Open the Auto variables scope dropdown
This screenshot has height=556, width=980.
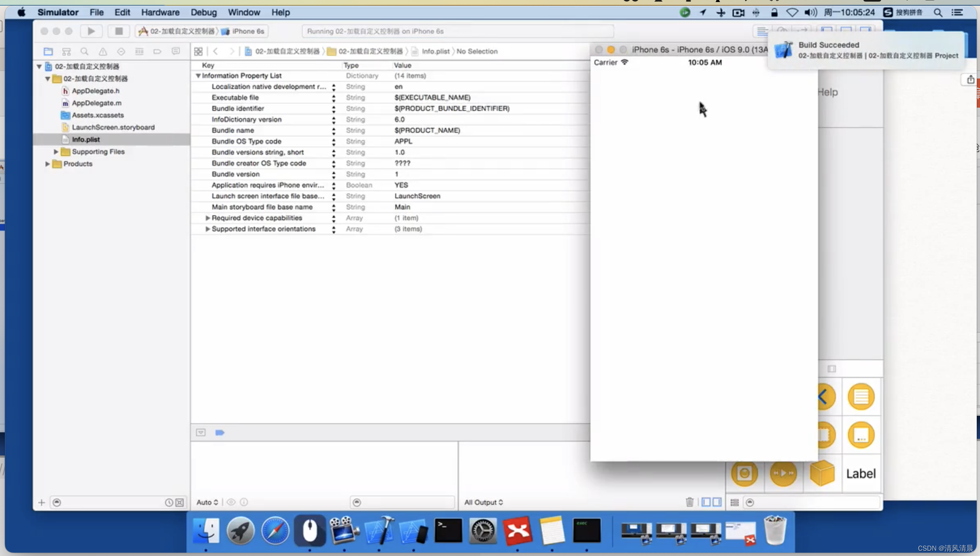click(207, 502)
